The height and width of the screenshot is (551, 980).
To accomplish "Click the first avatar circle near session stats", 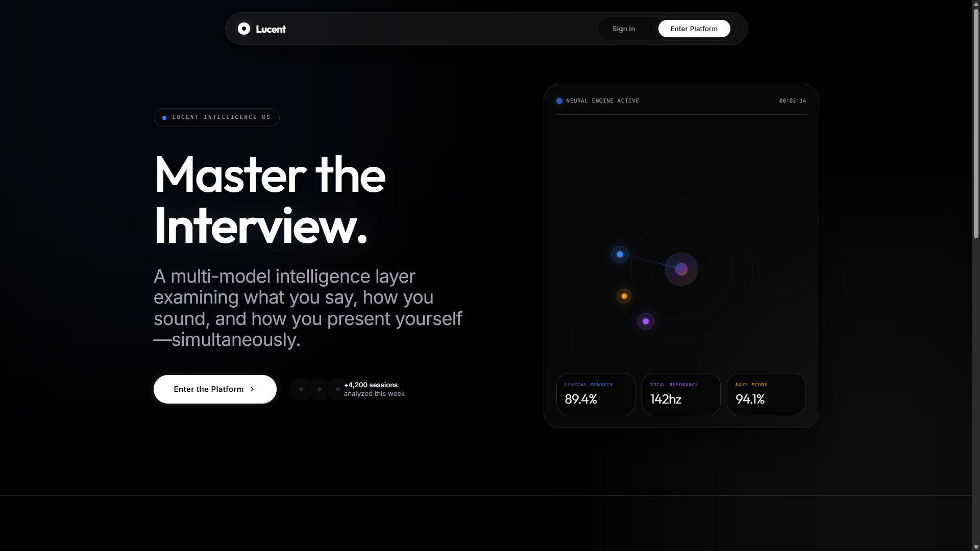I will [x=300, y=389].
